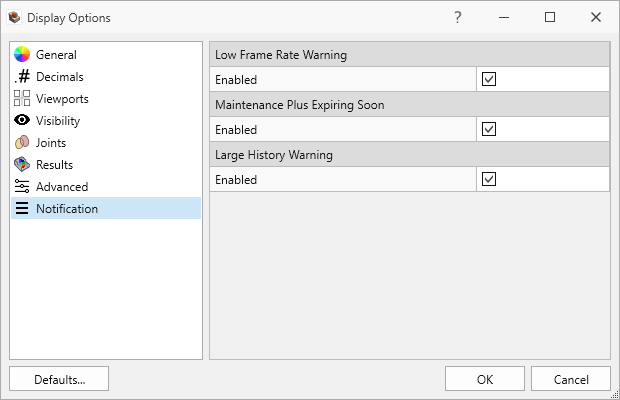Click the Visibility eye icon
The image size is (620, 400).
22,120
